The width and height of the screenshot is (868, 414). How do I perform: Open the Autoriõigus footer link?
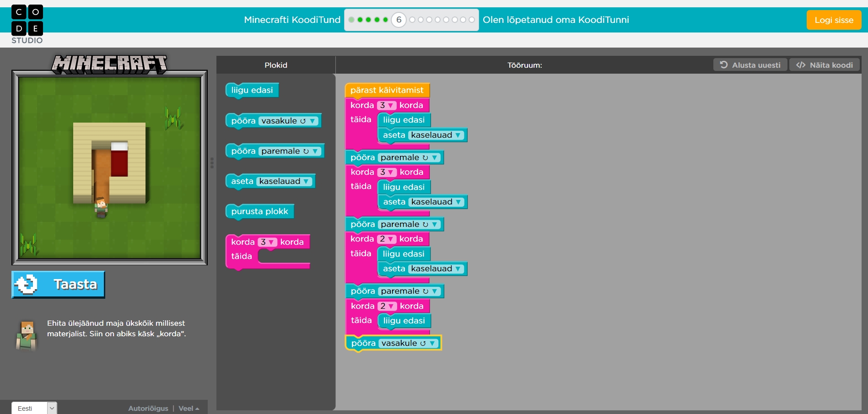(148, 409)
